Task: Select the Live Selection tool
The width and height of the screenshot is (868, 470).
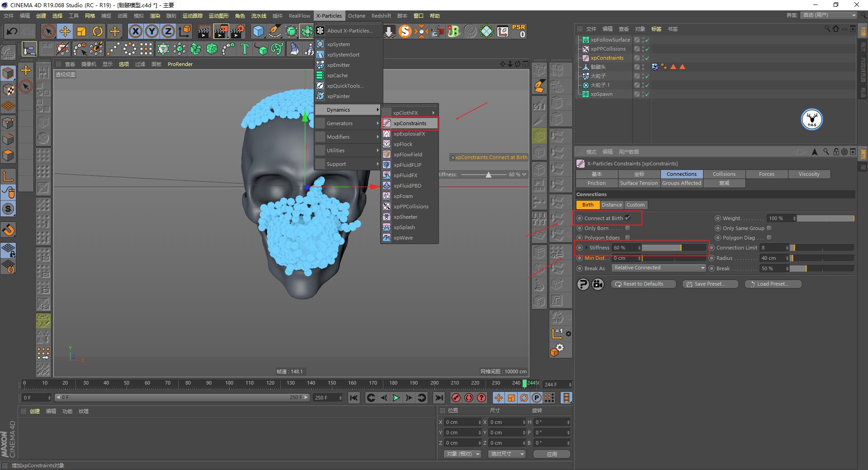Action: click(48, 31)
